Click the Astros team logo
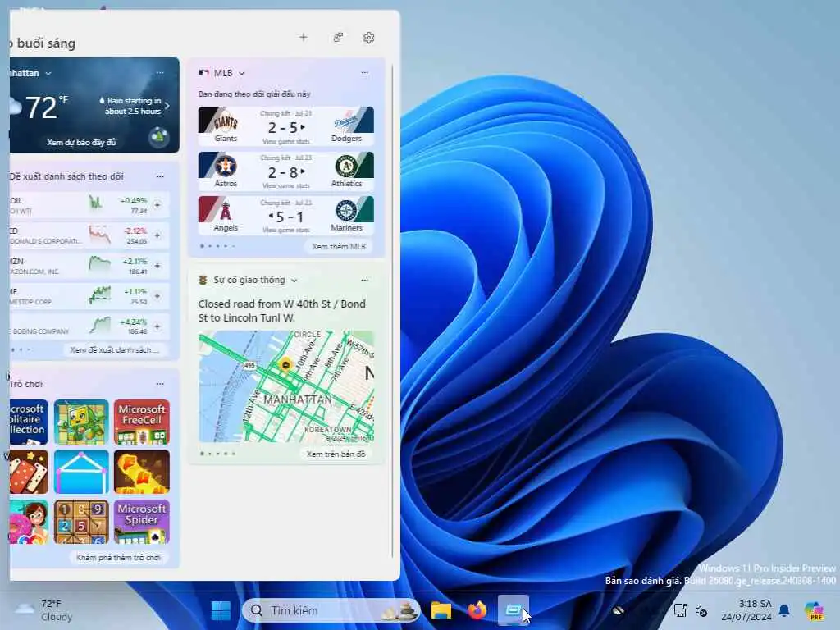Image resolution: width=840 pixels, height=630 pixels. tap(226, 167)
